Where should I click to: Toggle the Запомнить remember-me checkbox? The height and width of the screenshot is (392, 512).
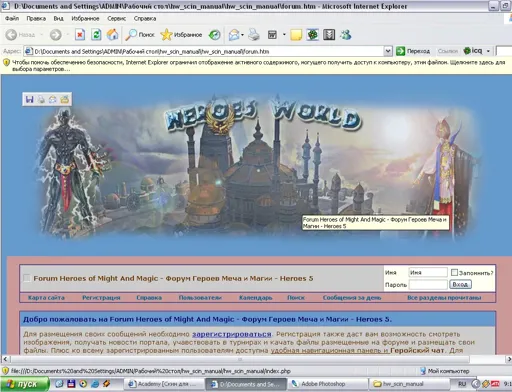[x=454, y=272]
